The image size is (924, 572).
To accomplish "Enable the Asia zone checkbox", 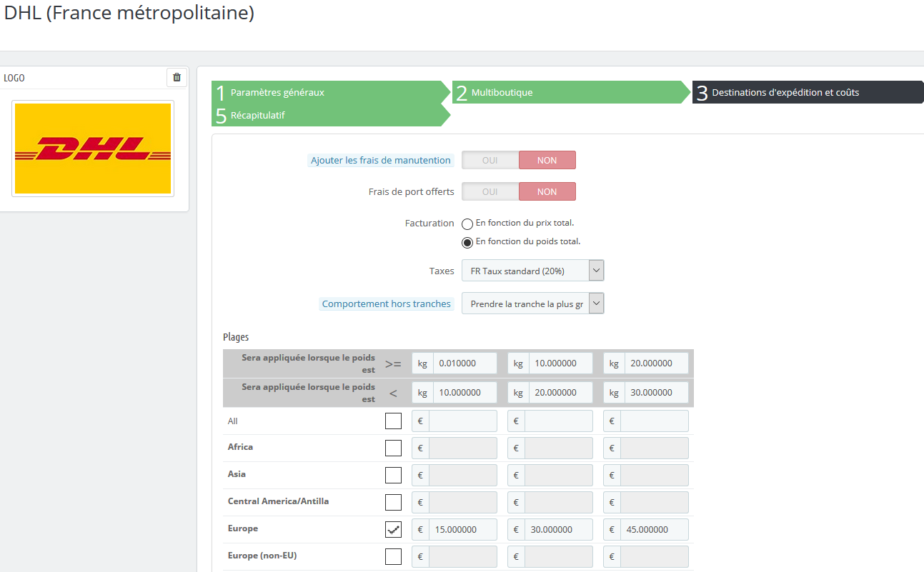I will 393,475.
